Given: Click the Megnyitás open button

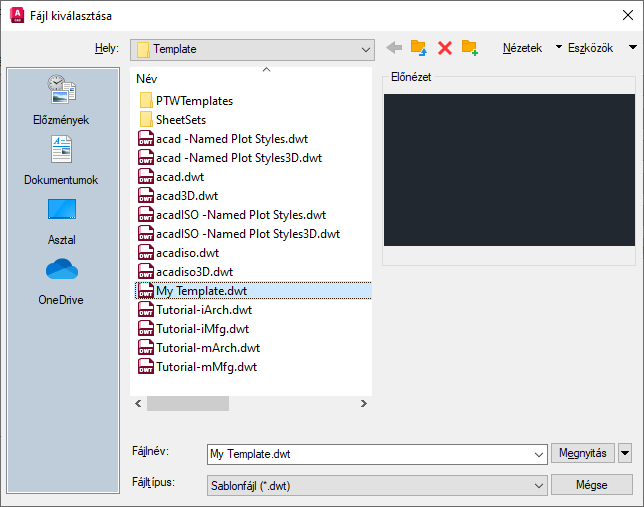Looking at the screenshot, I should [x=582, y=453].
